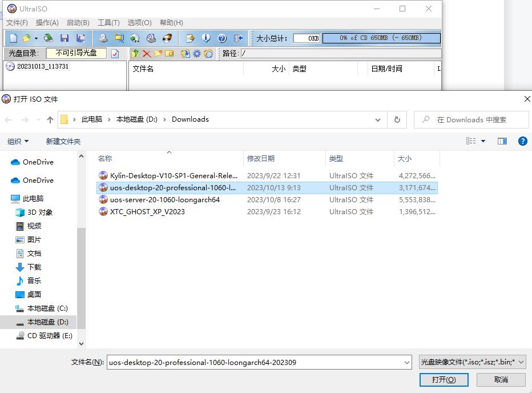
Task: Click the Save floppy disk icon
Action: [65, 38]
